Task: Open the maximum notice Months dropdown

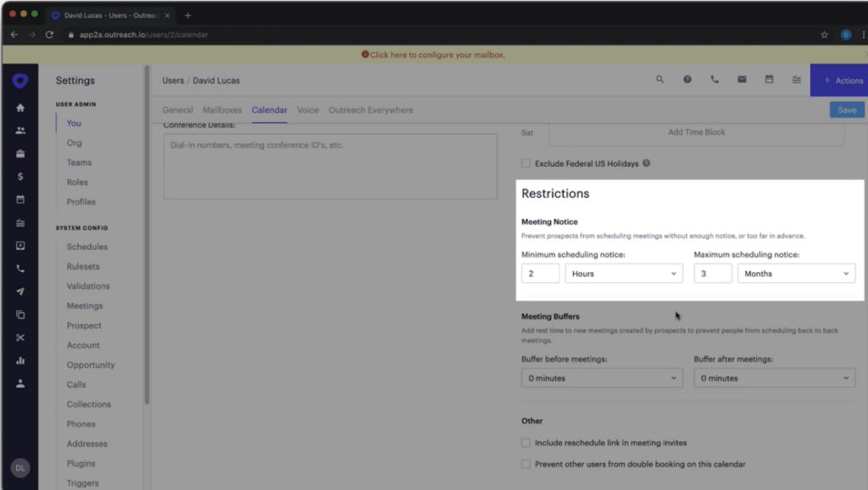Action: click(797, 274)
